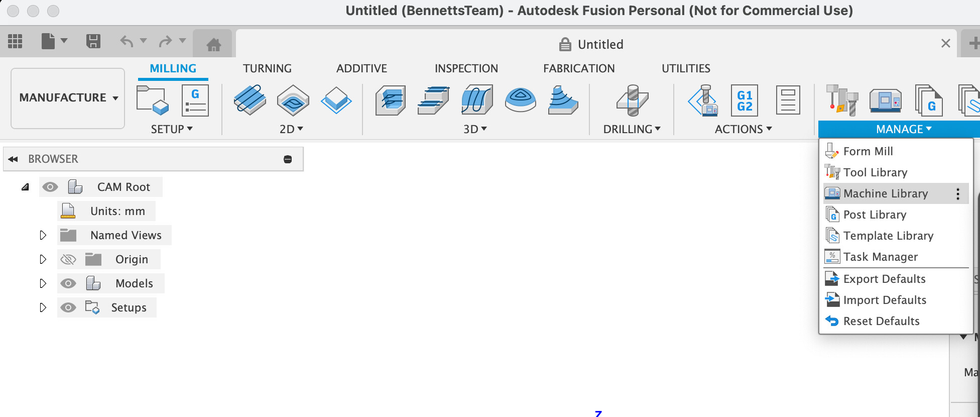Choose Tool Library from Manage menu
Viewport: 980px width, 417px height.
pos(896,172)
